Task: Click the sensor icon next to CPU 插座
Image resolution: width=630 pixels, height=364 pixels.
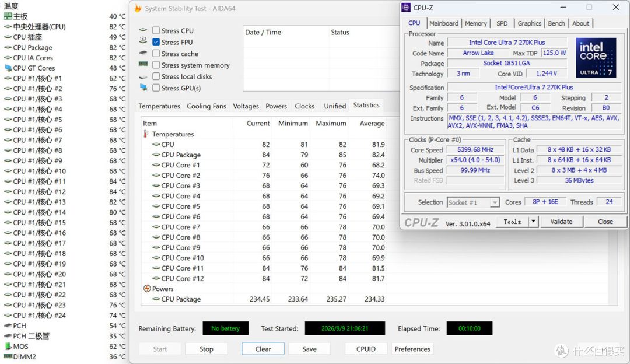Action: point(8,37)
